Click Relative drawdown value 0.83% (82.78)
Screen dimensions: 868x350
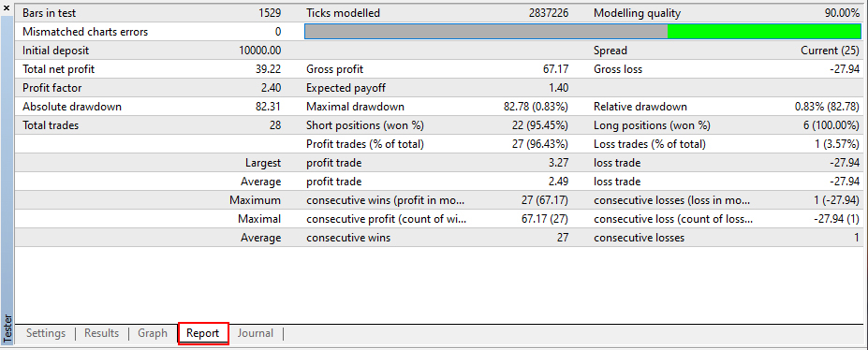(x=827, y=107)
